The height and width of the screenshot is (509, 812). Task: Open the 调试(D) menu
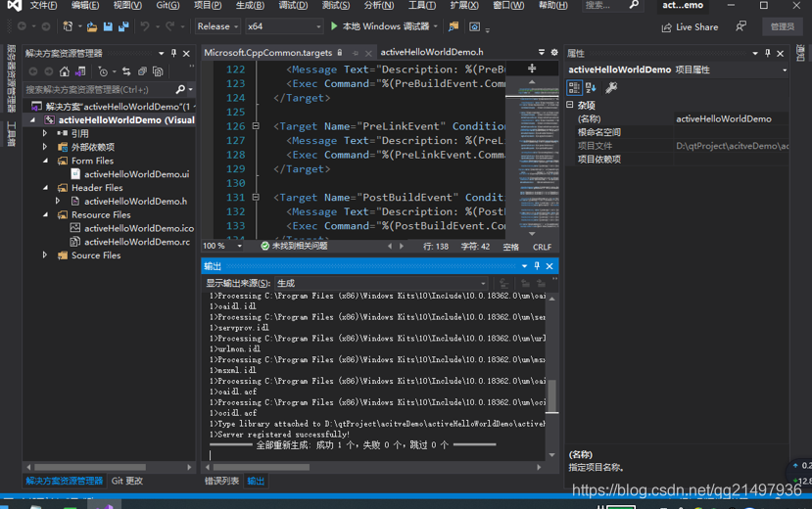pyautogui.click(x=293, y=5)
